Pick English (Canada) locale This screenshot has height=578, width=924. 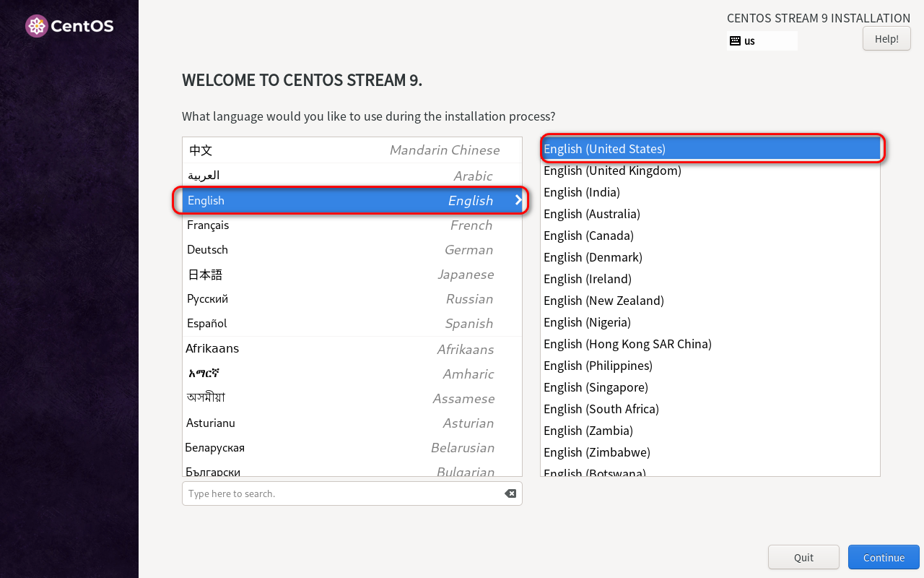(710, 236)
